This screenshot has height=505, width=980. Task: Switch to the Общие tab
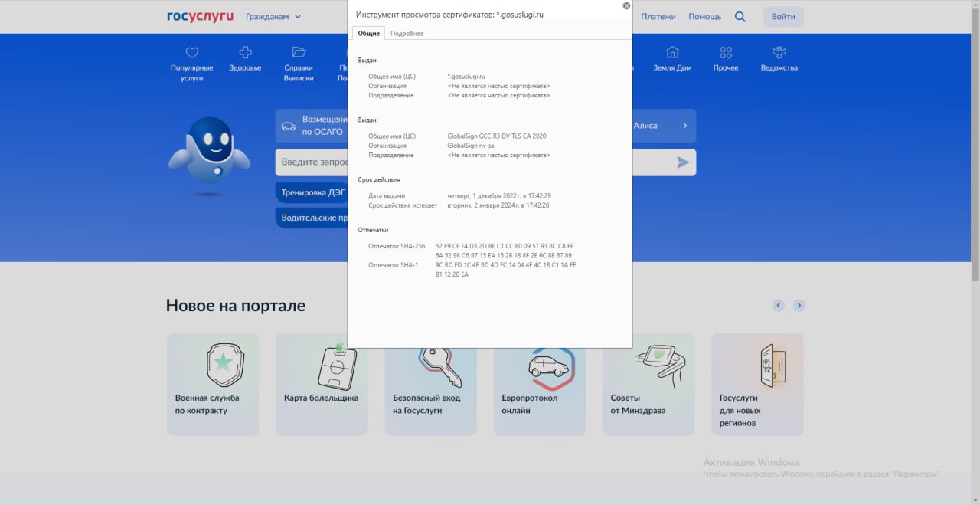(369, 33)
